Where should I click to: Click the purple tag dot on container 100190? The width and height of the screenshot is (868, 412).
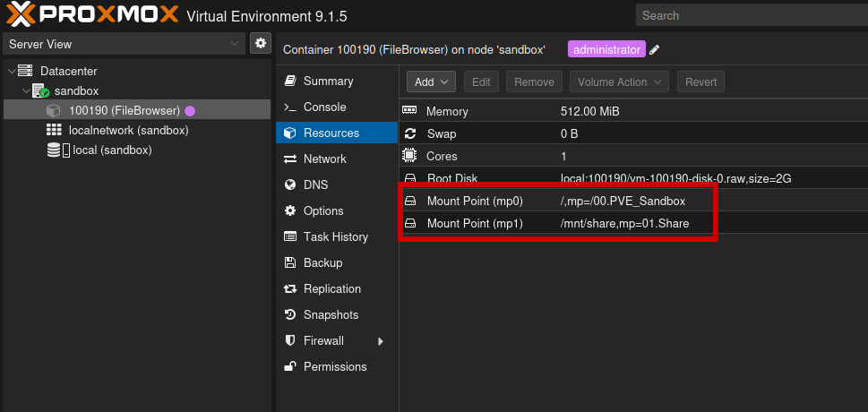tap(190, 111)
